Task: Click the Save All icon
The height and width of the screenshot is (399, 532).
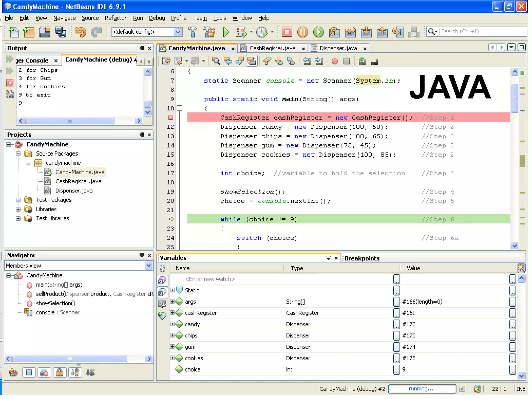Action: point(61,32)
